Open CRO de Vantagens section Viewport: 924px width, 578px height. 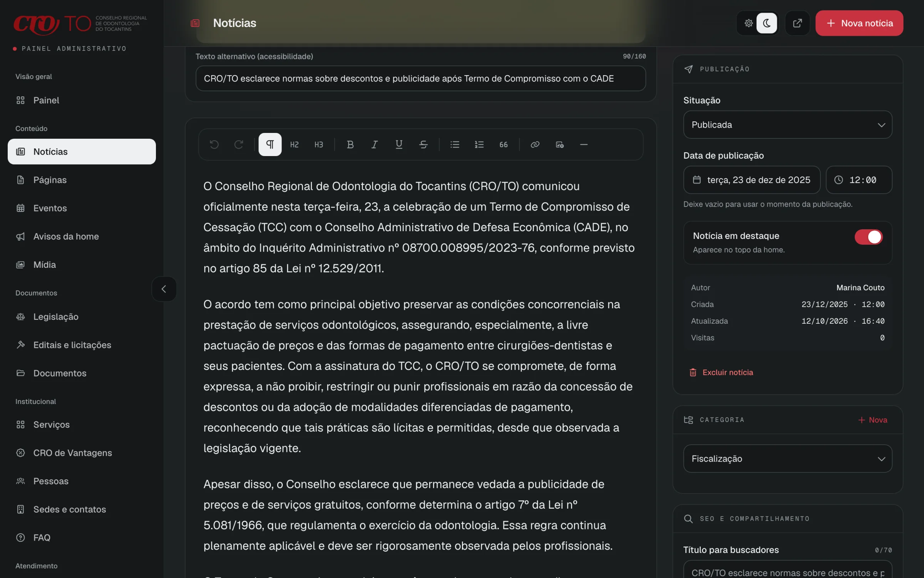[x=82, y=453]
